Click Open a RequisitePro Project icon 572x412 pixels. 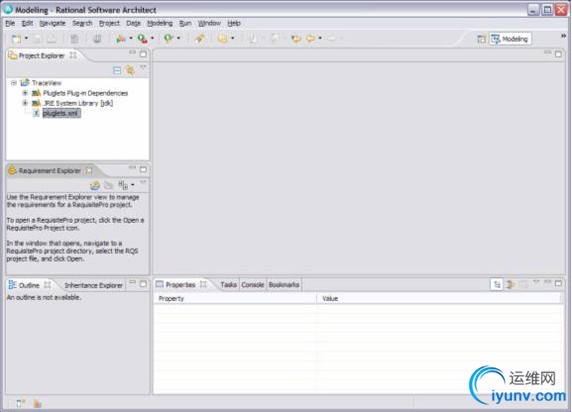(95, 185)
